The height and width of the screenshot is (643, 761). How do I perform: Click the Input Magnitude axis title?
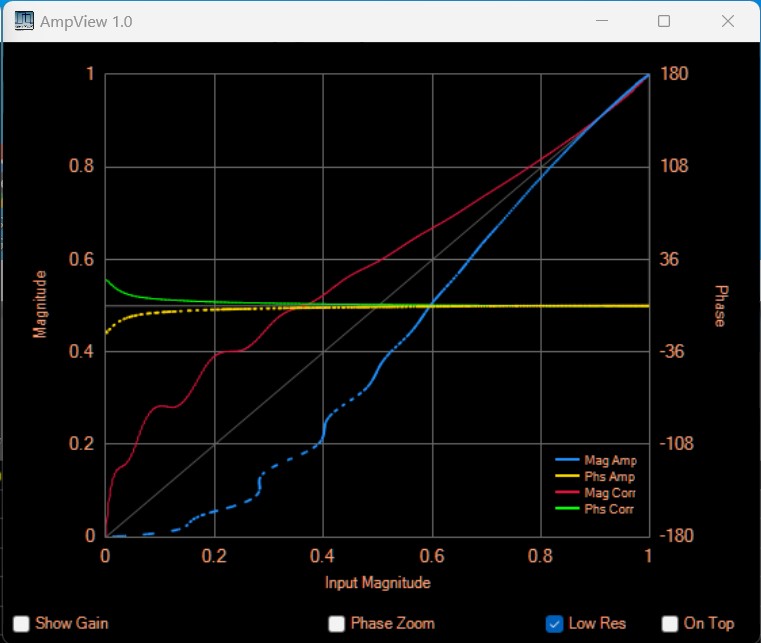click(x=378, y=582)
